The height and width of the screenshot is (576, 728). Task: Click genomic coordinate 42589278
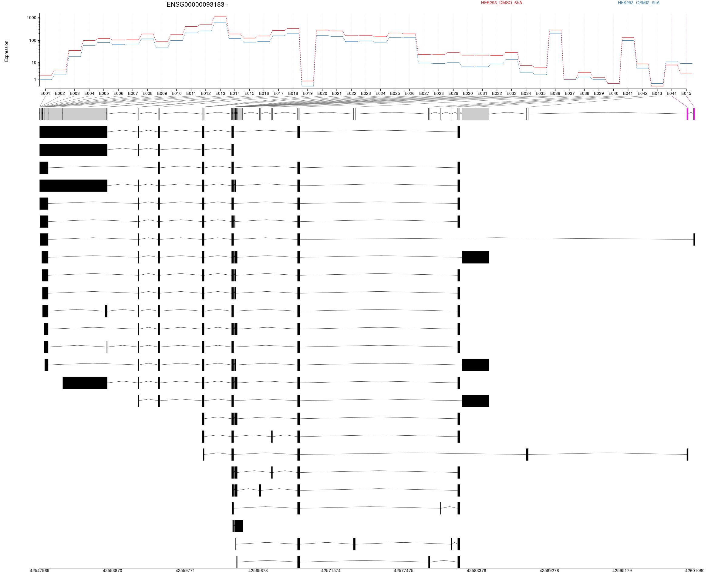[x=549, y=571]
